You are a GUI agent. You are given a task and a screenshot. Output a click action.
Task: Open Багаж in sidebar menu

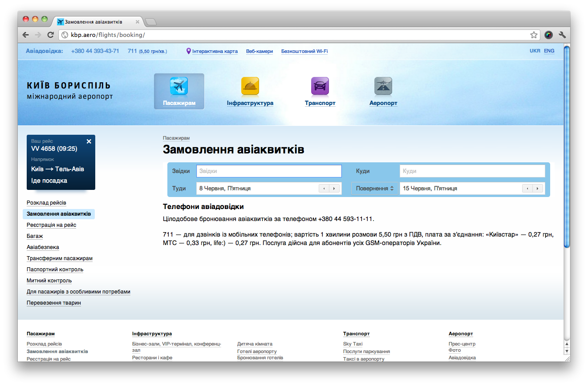[35, 236]
